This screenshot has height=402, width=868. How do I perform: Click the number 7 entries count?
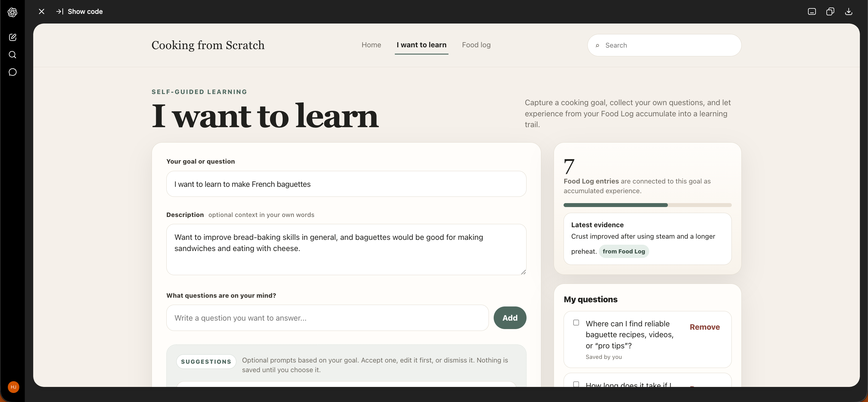click(569, 166)
